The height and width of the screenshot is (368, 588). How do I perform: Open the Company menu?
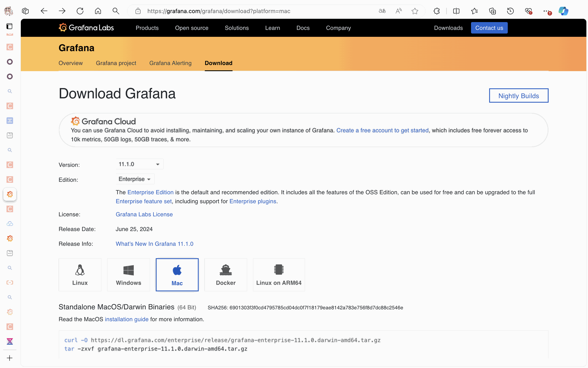click(x=338, y=28)
